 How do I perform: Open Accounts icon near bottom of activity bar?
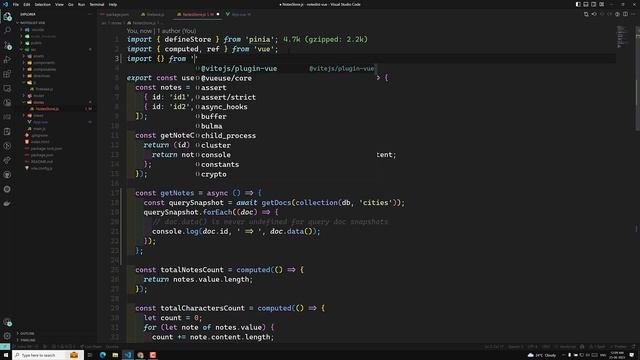[x=7, y=322]
